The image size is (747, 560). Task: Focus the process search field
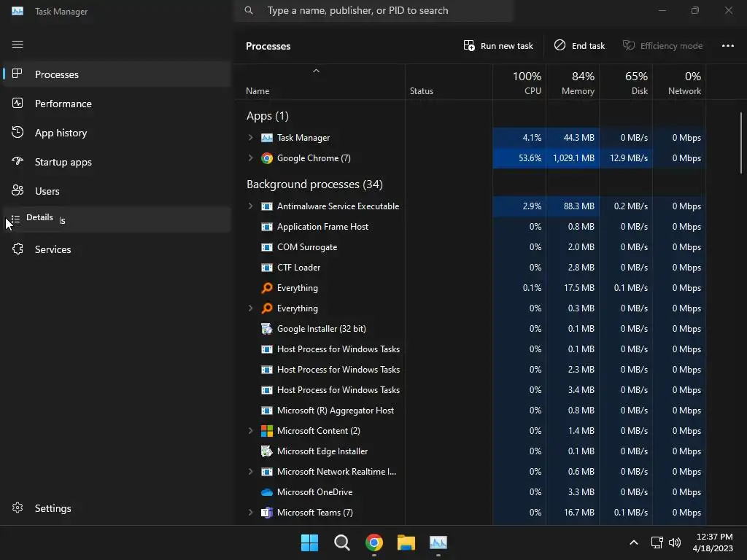click(373, 10)
